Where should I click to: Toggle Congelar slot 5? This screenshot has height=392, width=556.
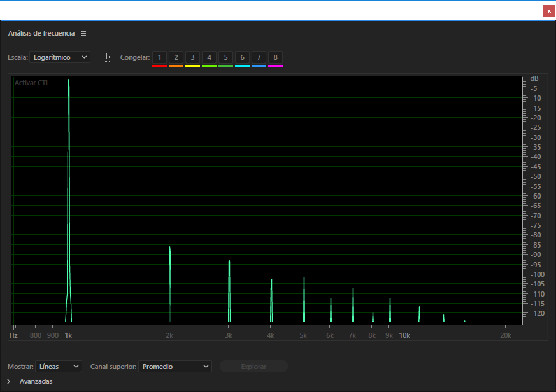click(x=225, y=57)
